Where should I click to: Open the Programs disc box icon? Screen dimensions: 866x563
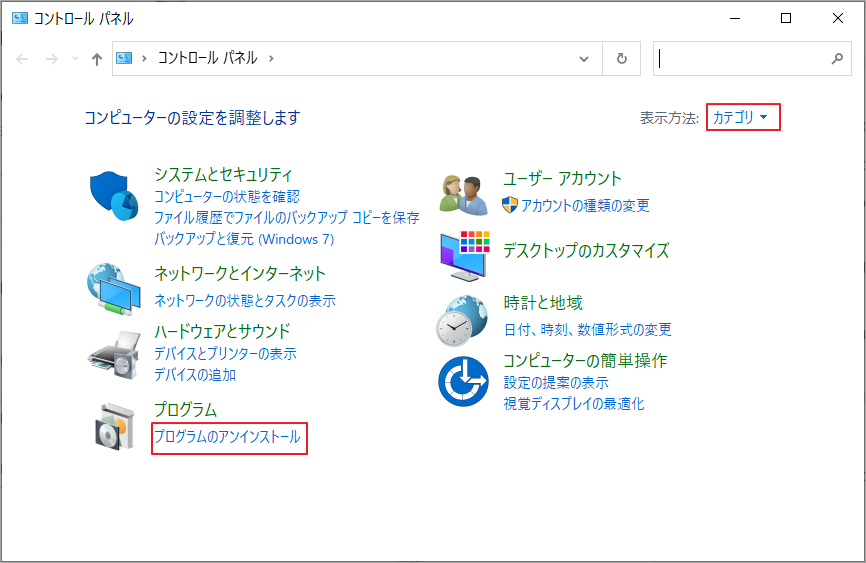pos(114,427)
